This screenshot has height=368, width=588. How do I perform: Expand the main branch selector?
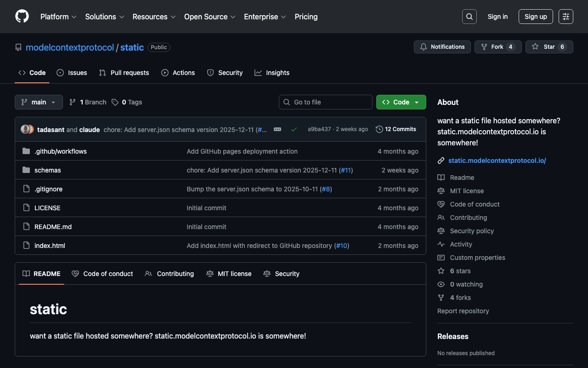click(39, 102)
